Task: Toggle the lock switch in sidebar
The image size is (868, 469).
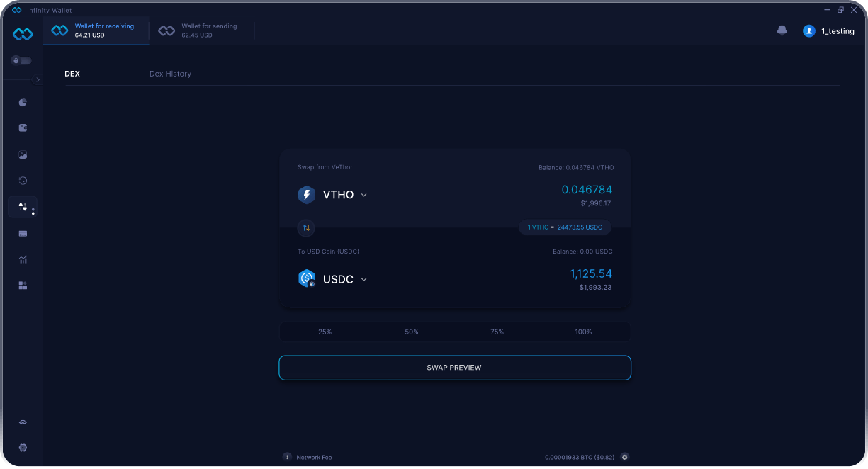Action: [21, 61]
